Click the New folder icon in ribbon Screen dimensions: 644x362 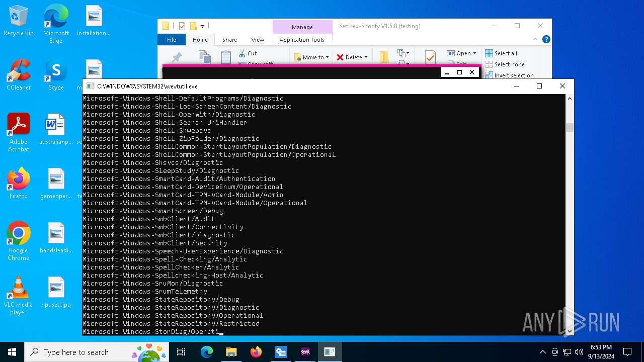click(384, 57)
